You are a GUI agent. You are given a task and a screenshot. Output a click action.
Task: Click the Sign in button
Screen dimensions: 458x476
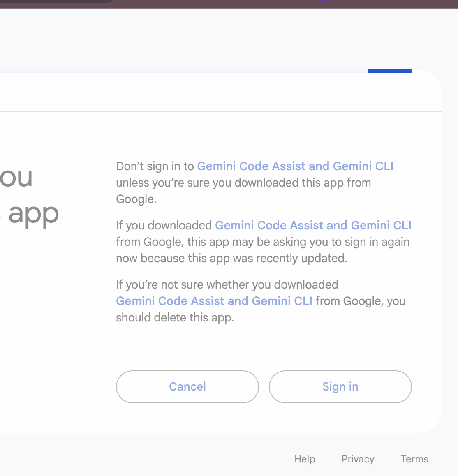pos(340,386)
